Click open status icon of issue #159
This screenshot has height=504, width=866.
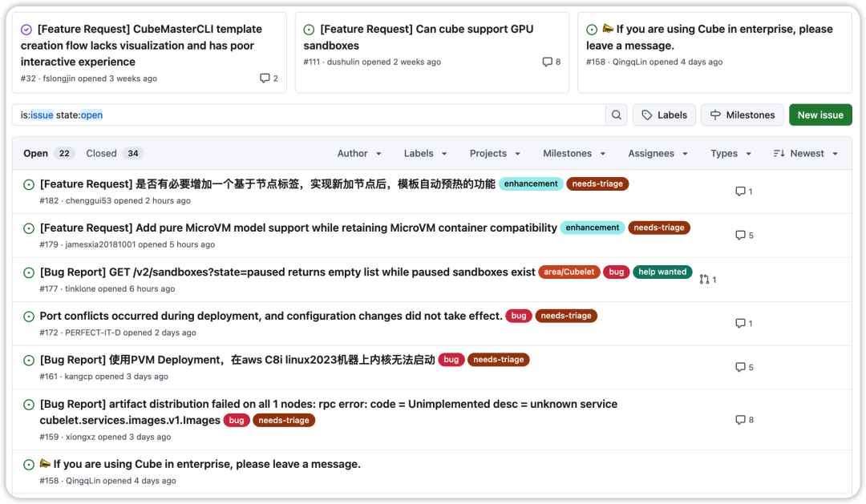click(x=29, y=405)
